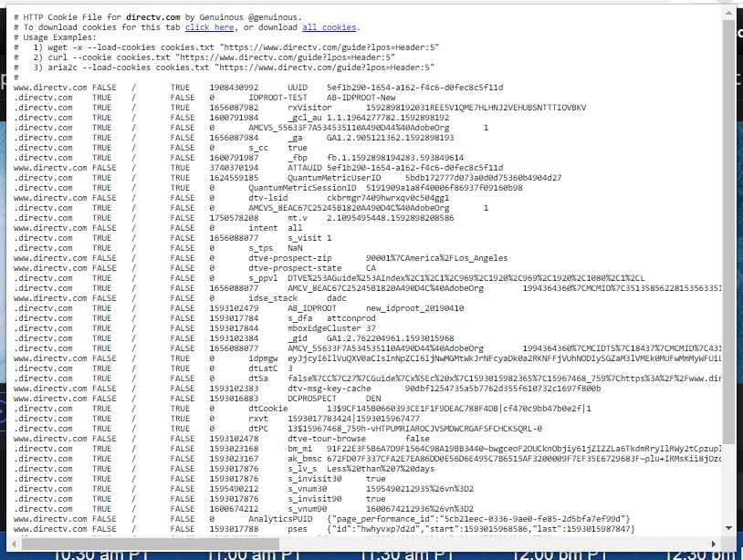This screenshot has height=560, width=743.
Task: Click the vertical scrollbar thumb
Action: click(x=728, y=232)
